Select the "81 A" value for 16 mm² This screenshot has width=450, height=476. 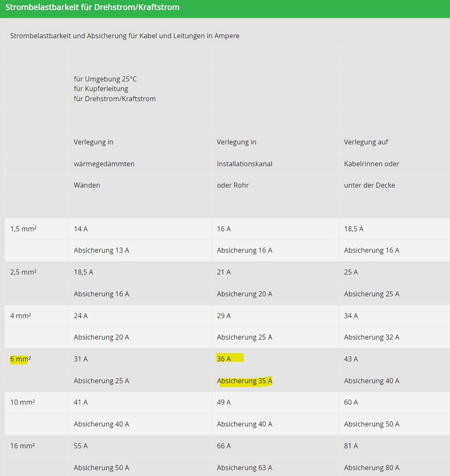[350, 446]
